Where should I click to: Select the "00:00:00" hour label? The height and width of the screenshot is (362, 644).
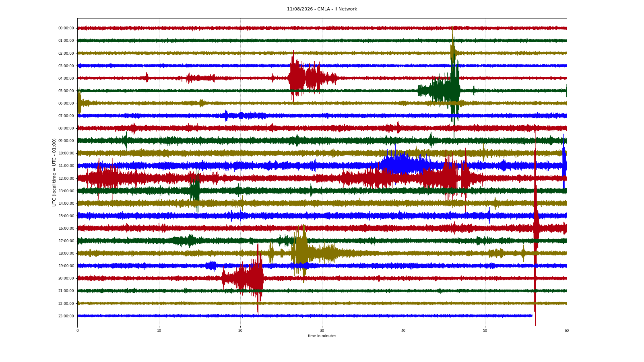pyautogui.click(x=66, y=28)
